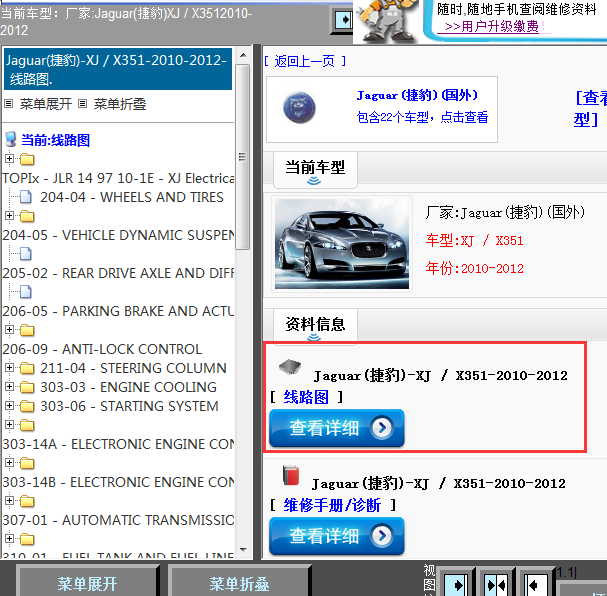Screen dimensions: 607x596
Task: Click document icon of 206-05 PARKING BRAKE
Action: pos(26,292)
